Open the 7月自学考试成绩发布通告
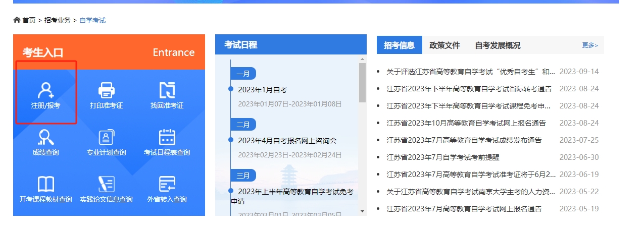This screenshot has height=231, width=644. click(x=464, y=140)
